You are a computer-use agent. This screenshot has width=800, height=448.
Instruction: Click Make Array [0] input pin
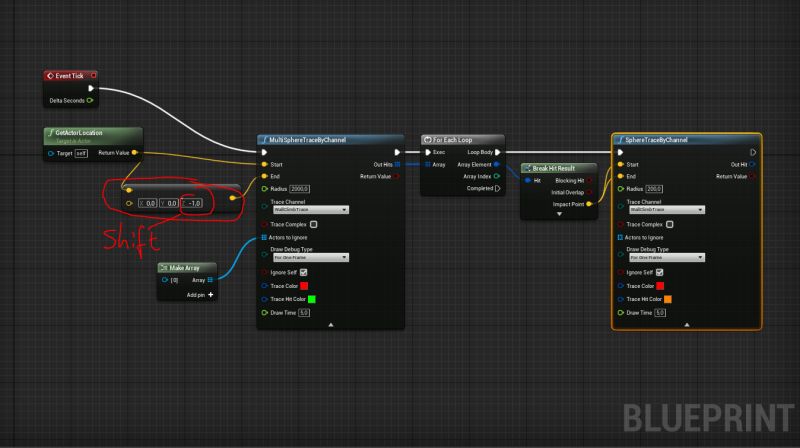165,280
